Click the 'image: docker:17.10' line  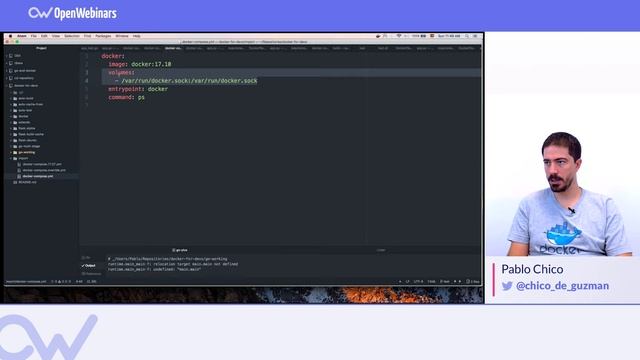point(140,64)
